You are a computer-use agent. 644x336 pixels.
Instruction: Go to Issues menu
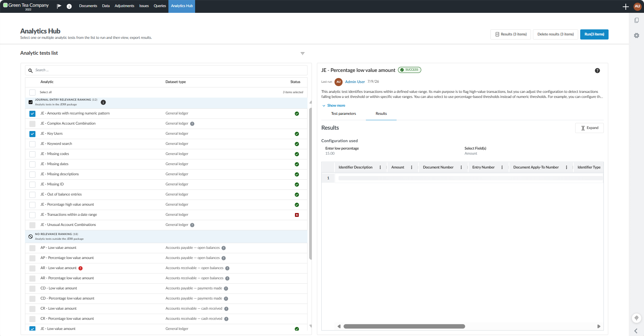144,6
